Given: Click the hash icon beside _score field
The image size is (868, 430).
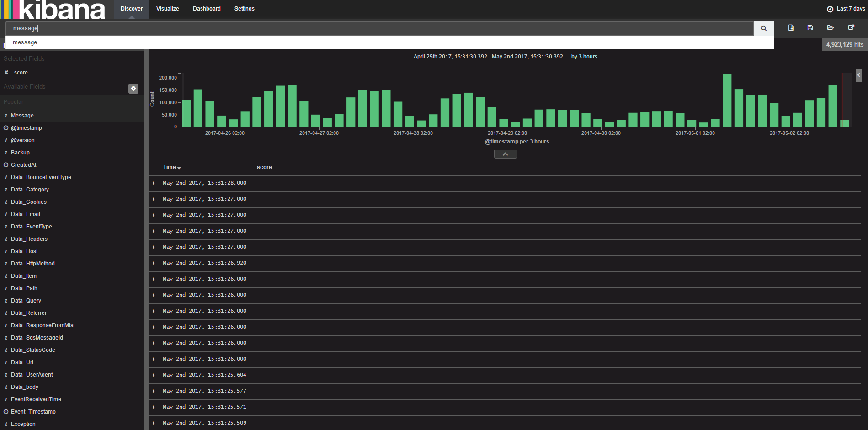Looking at the screenshot, I should tap(6, 73).
